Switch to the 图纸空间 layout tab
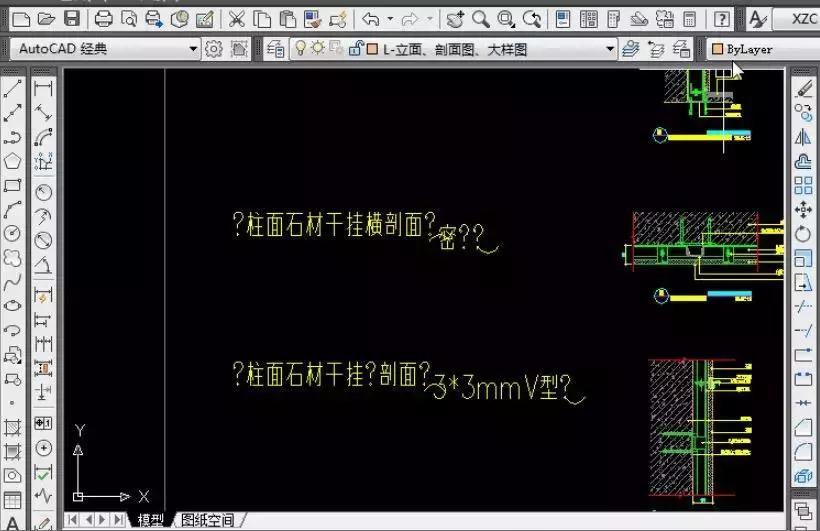The width and height of the screenshot is (820, 531). 207,520
